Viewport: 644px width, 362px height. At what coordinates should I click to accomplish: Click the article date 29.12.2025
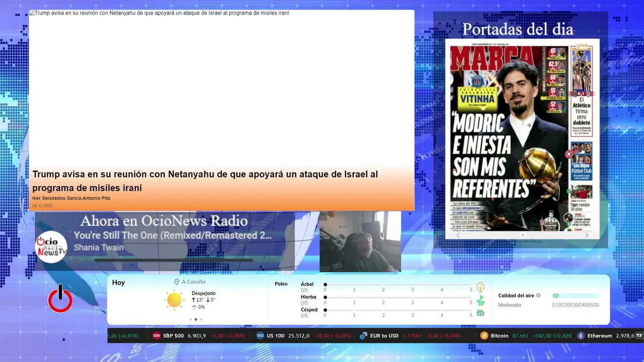pos(42,206)
